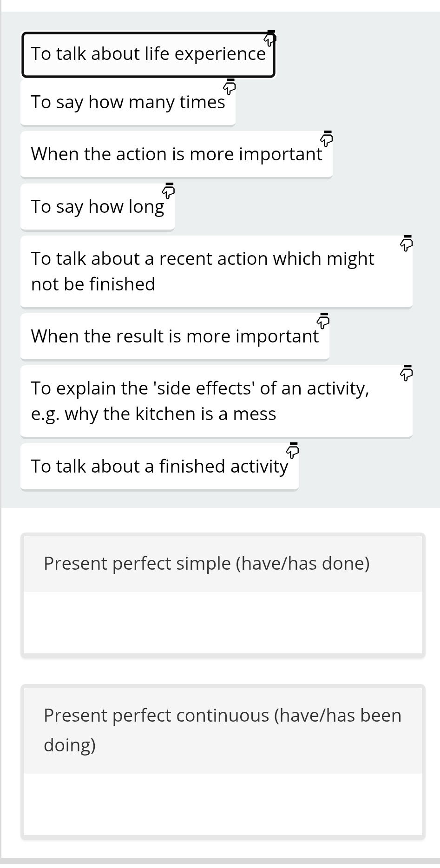Click hand icon on 'side effects' of an activity card
This screenshot has height=868, width=440.
(407, 372)
